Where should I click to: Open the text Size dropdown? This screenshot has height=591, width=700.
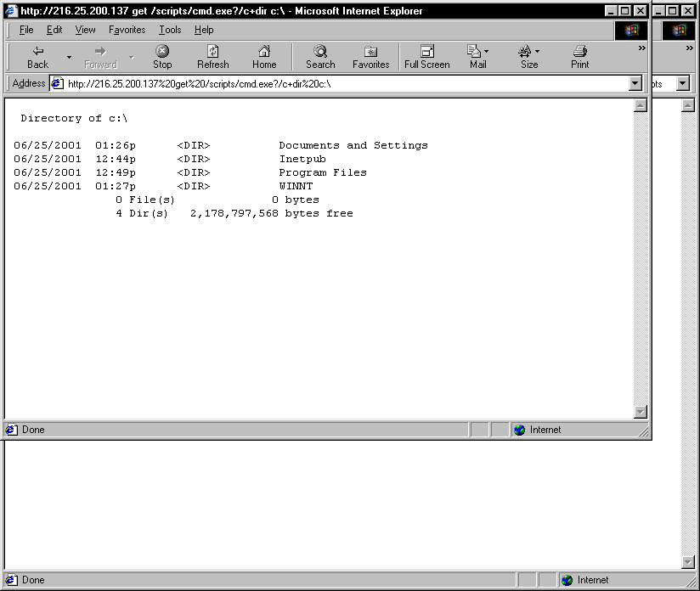[x=528, y=52]
